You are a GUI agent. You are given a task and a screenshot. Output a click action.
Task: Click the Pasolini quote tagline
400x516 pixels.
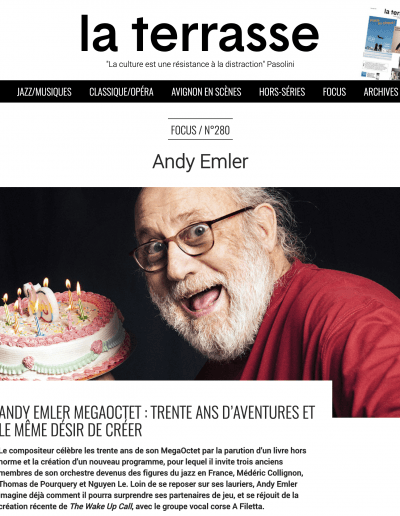[200, 64]
